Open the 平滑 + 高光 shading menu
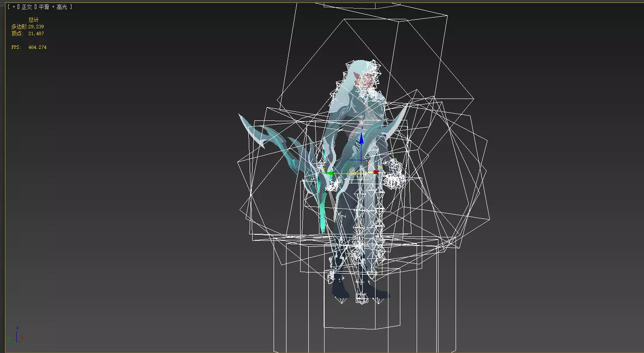The width and height of the screenshot is (644, 353). pos(53,7)
